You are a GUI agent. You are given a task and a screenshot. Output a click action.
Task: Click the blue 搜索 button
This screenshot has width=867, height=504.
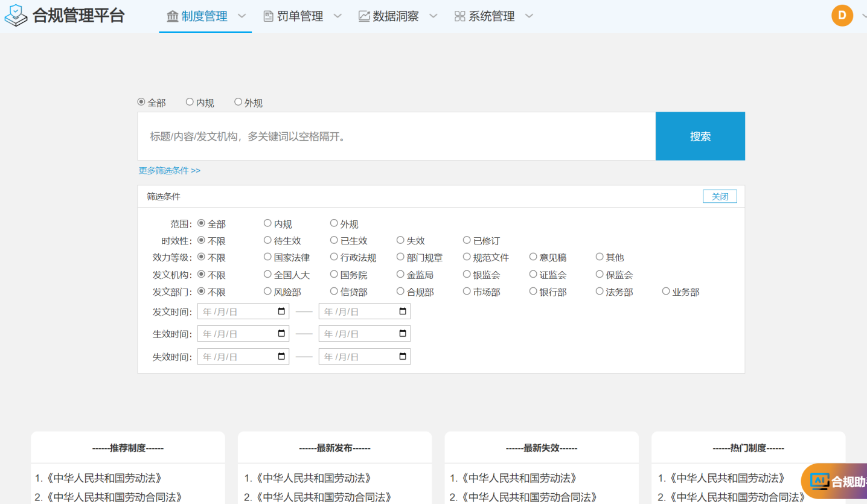700,136
